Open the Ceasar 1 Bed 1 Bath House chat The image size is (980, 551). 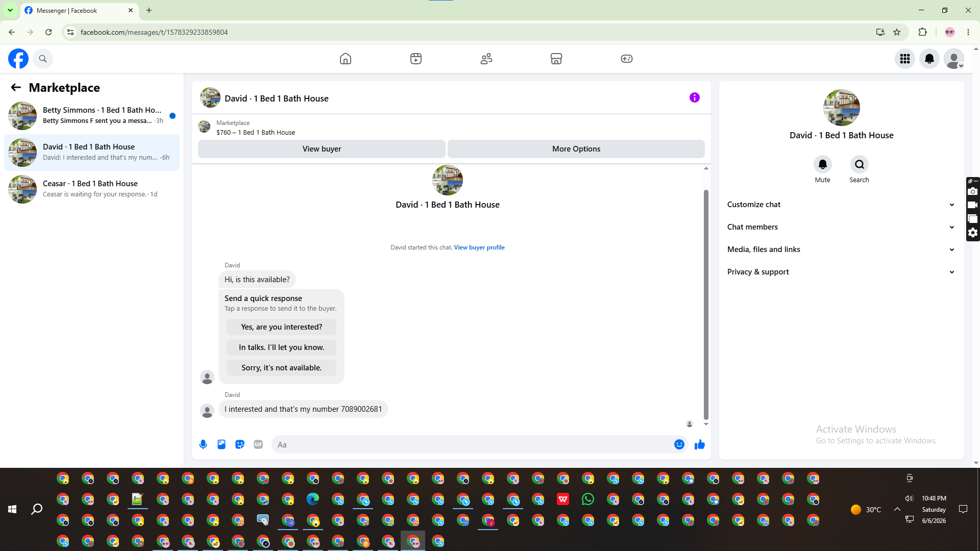(92, 189)
